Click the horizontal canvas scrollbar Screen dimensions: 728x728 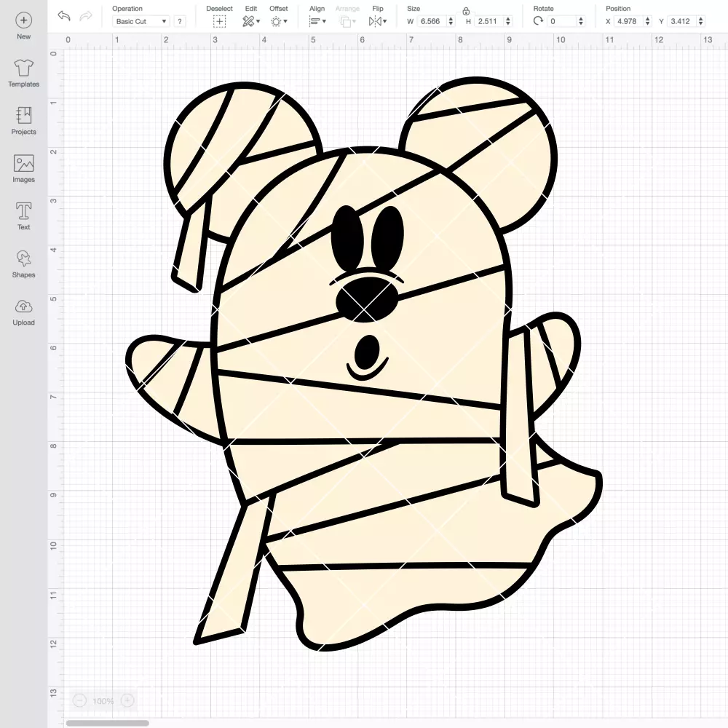coord(107,723)
